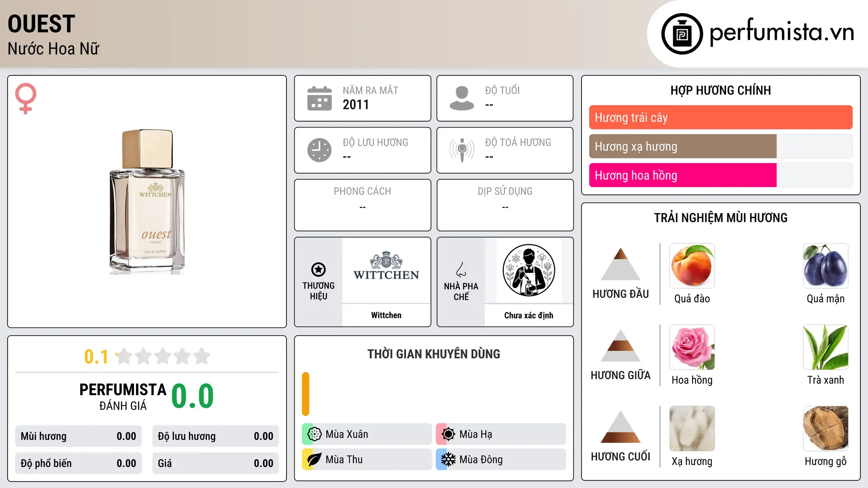This screenshot has height=488, width=868.
Task: Click the person icon beside Độ tuổi
Action: [x=462, y=98]
